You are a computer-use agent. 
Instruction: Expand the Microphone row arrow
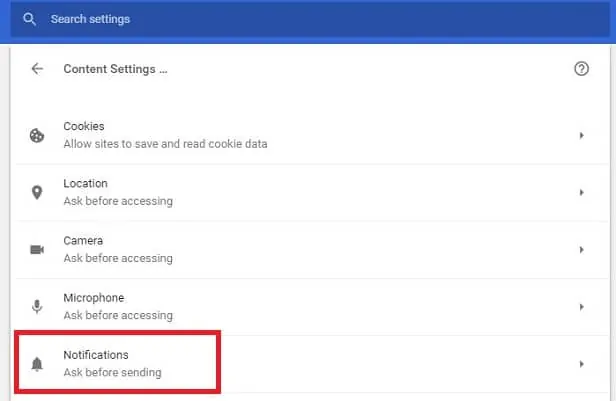(x=581, y=307)
